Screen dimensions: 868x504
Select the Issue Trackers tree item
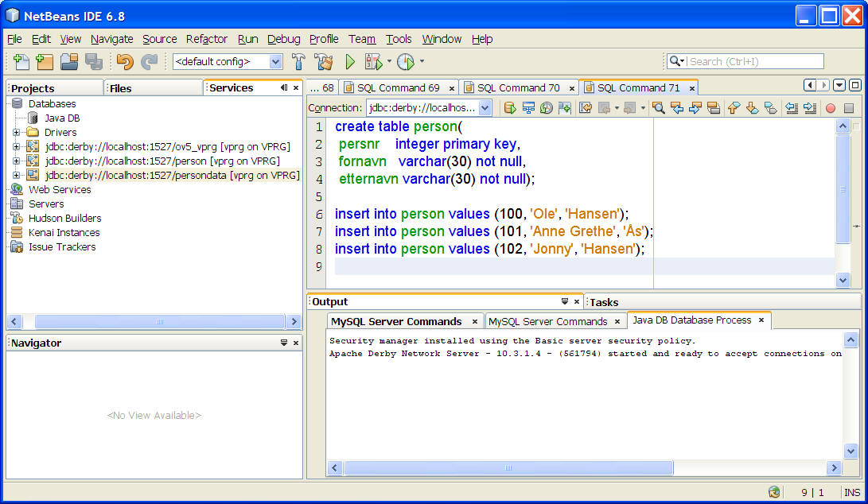[62, 247]
